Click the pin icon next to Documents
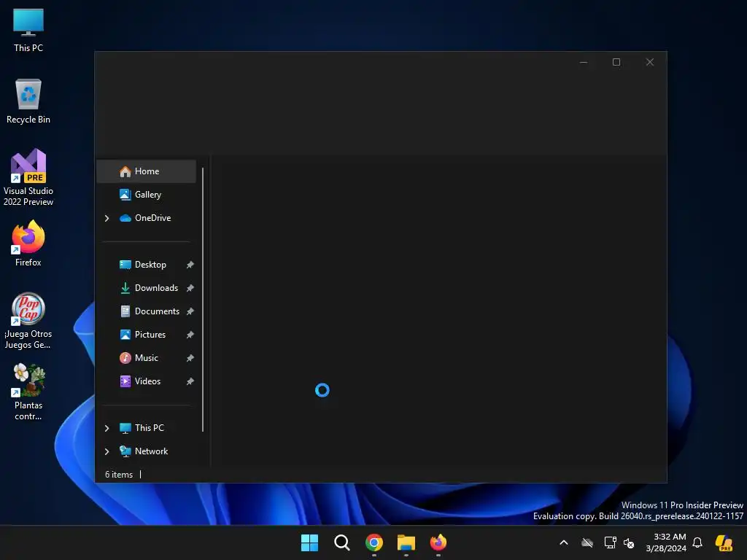The image size is (747, 560). (x=190, y=311)
